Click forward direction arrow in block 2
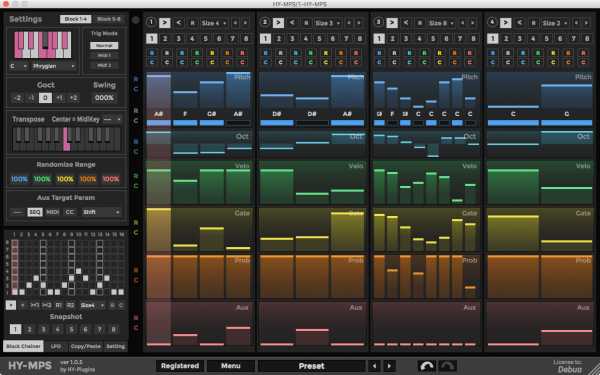The width and height of the screenshot is (600, 375). (278, 23)
